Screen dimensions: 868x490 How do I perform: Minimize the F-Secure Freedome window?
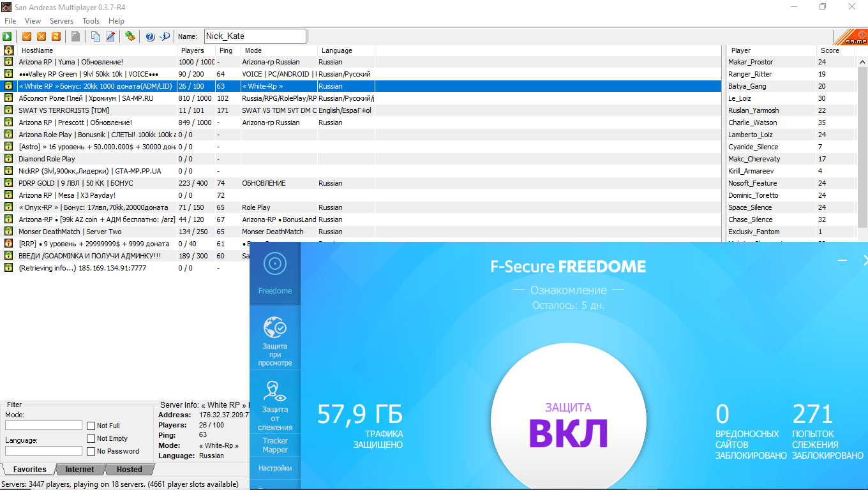[842, 260]
